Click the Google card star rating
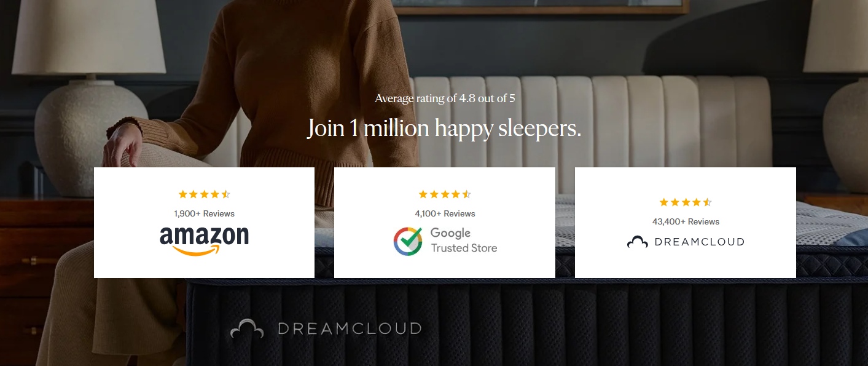Screen dimensions: 868x366 pyautogui.click(x=445, y=194)
